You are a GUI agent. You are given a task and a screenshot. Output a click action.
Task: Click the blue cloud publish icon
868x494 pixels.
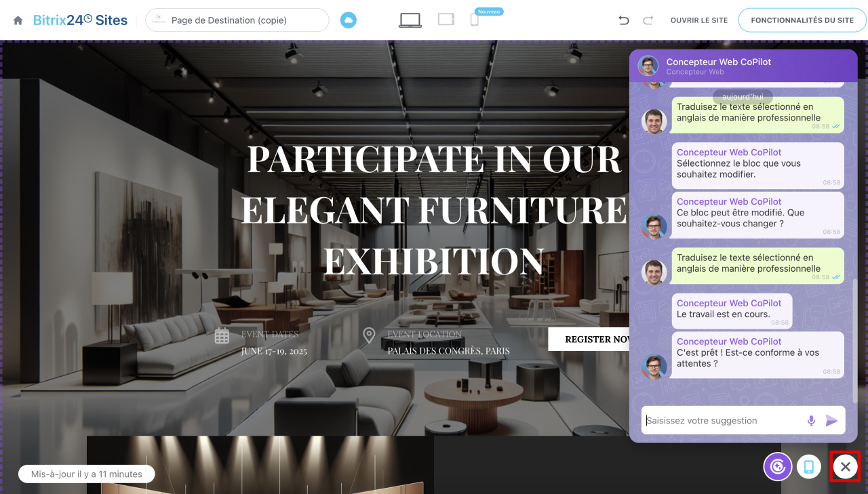tap(348, 20)
